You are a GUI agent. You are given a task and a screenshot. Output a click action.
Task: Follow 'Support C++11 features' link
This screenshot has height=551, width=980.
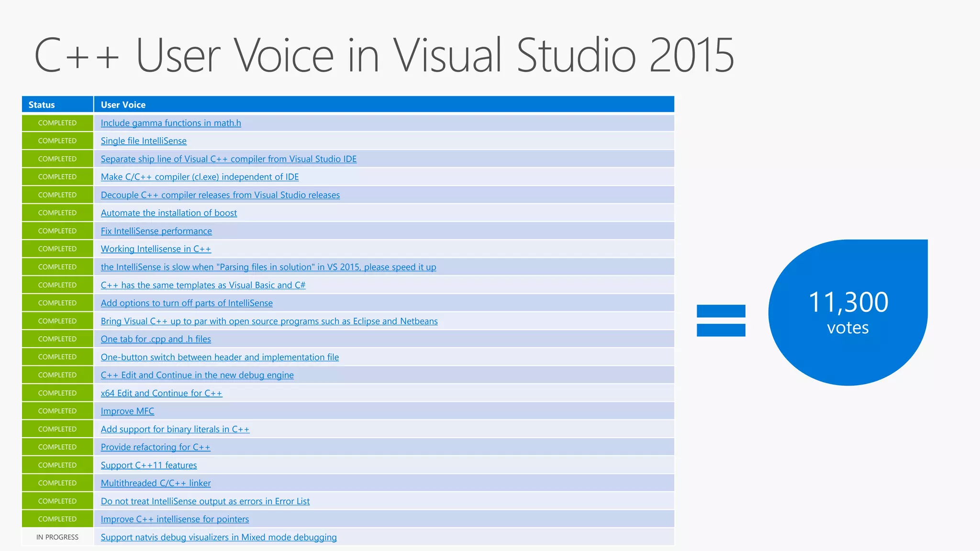149,465
